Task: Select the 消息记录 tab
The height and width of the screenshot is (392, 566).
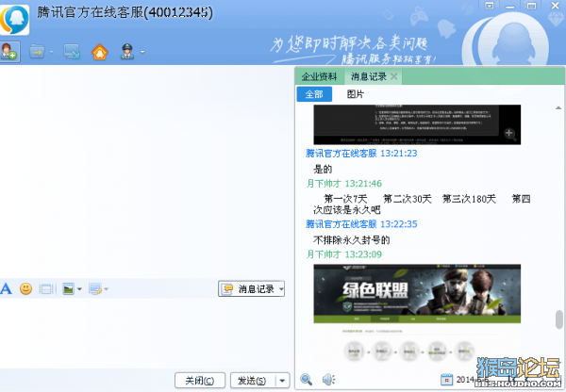Action: (369, 76)
